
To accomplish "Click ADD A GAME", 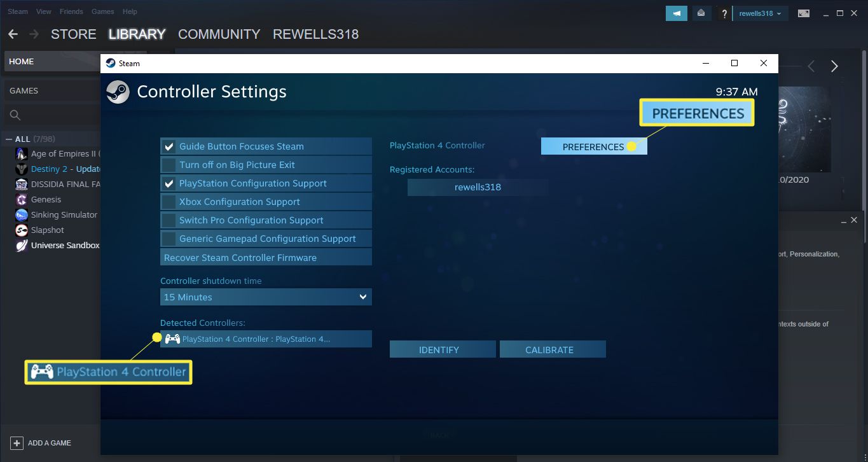I will point(50,443).
